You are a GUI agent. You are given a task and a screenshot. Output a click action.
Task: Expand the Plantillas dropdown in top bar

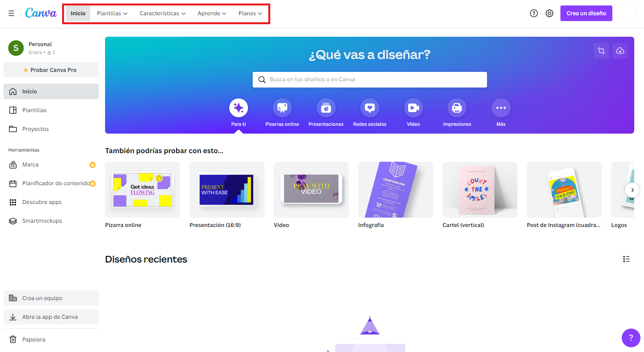coord(112,13)
